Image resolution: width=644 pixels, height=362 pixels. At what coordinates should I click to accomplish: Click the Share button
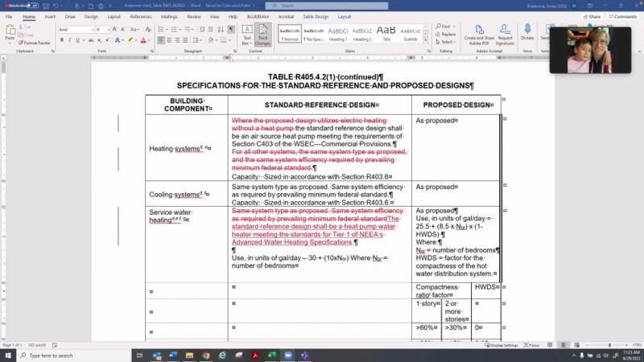click(592, 16)
